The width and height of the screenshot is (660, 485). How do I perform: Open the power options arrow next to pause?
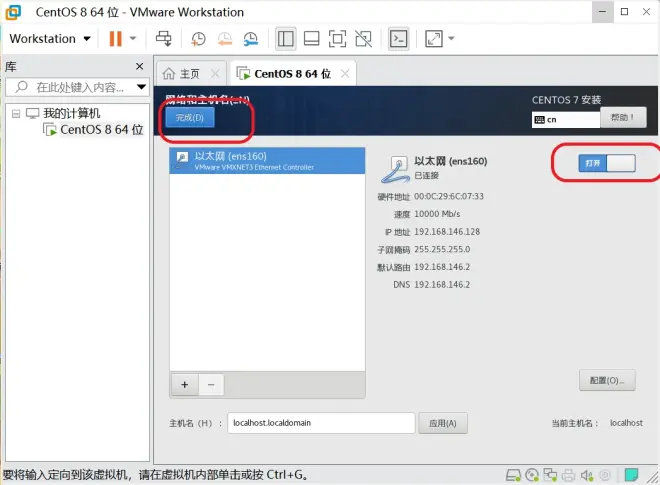133,39
